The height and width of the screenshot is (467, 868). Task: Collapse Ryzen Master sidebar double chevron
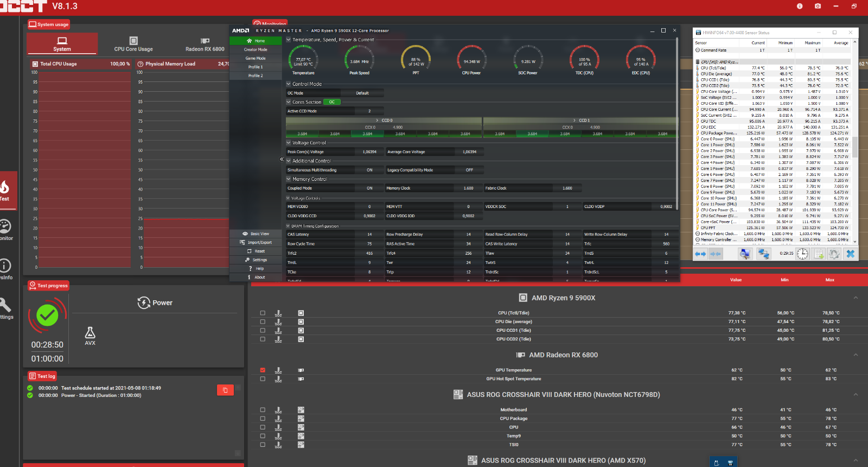(x=282, y=159)
